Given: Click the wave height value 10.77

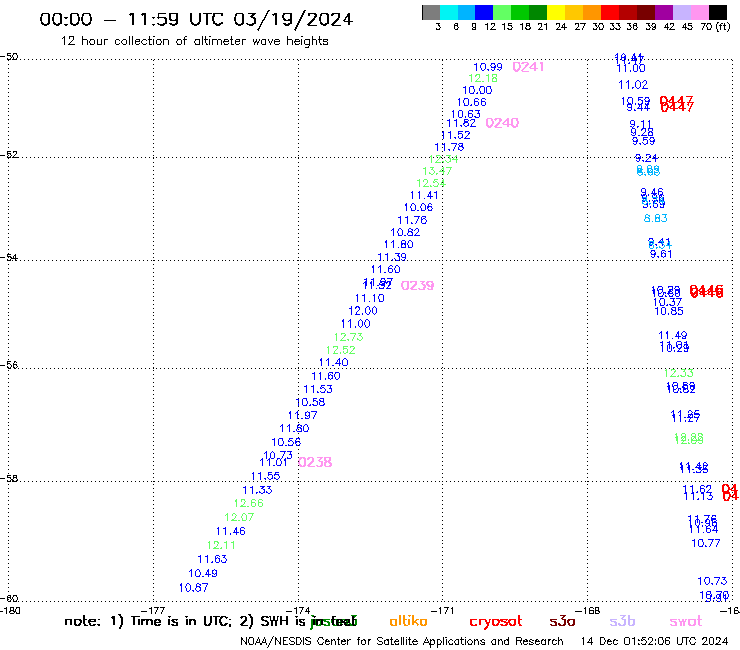Looking at the screenshot, I should pos(706,543).
